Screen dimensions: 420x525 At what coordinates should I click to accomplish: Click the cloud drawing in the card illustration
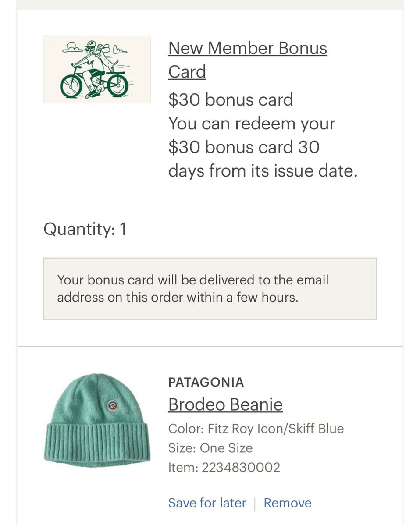73,48
